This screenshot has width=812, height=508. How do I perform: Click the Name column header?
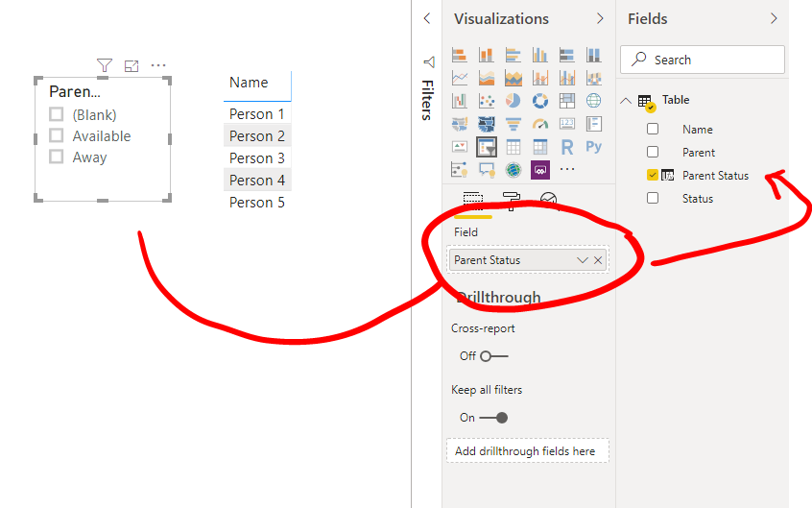pos(250,83)
